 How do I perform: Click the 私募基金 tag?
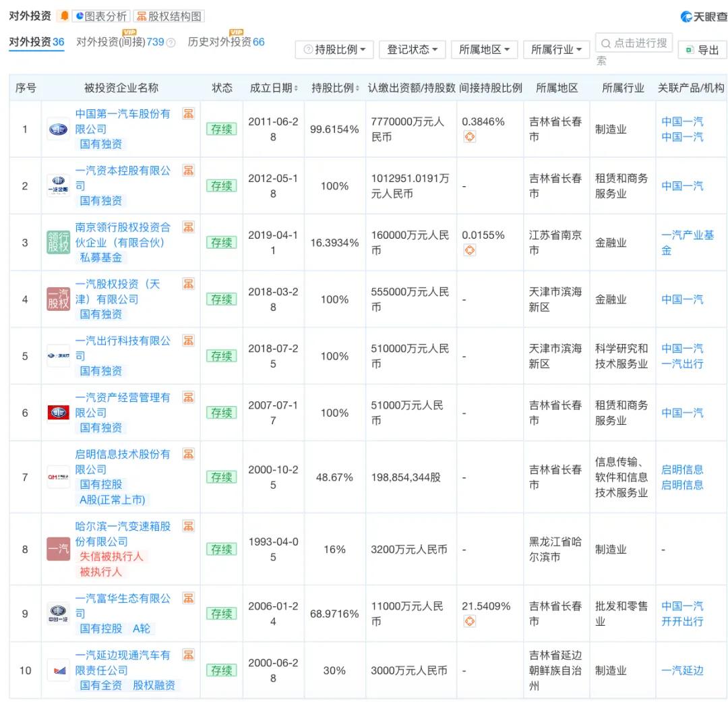click(100, 258)
